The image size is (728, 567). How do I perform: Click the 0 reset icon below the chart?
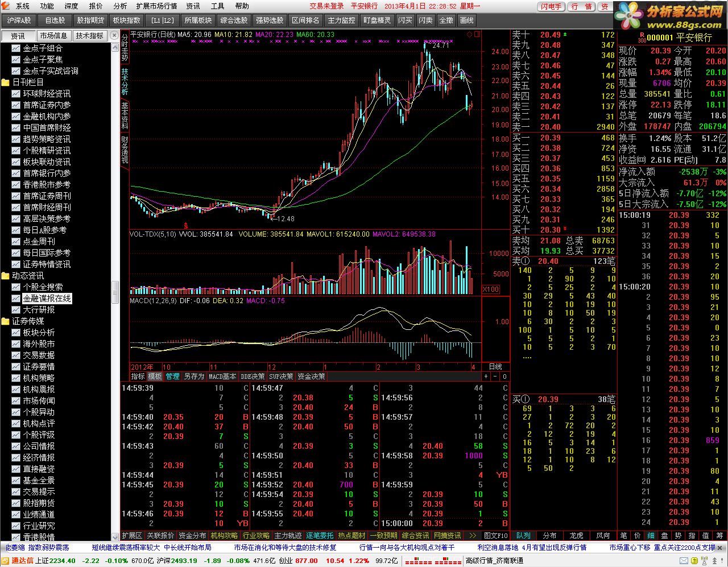[x=504, y=376]
